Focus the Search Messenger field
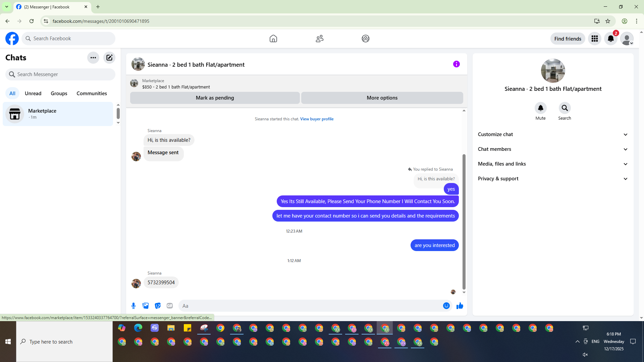This screenshot has width=644, height=362. 60,74
